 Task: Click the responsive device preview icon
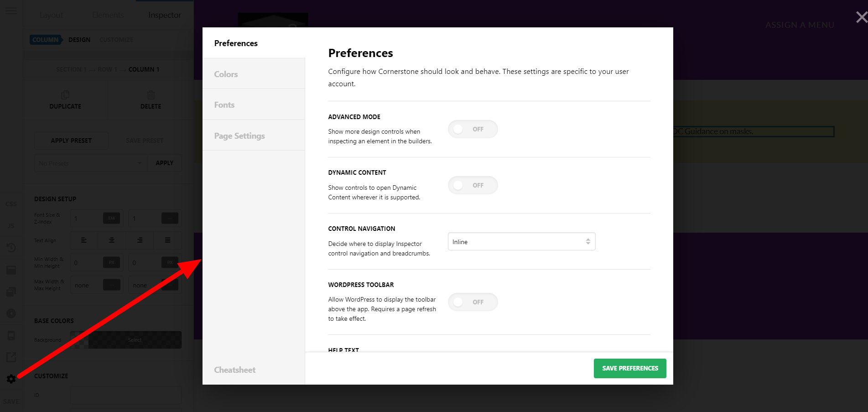[x=11, y=335]
